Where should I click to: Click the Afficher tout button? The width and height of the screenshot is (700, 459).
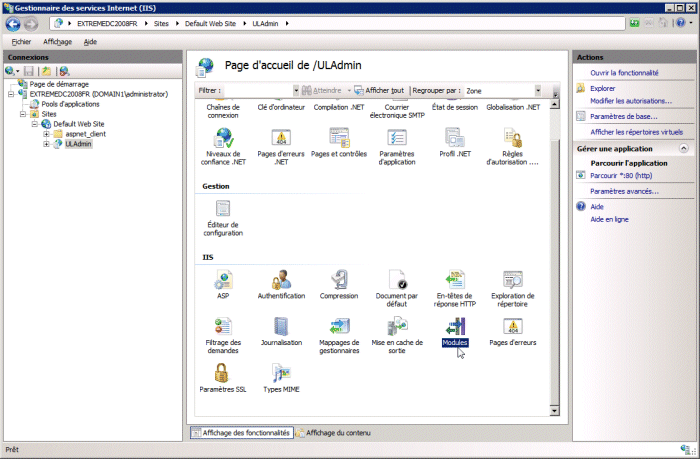[x=379, y=91]
